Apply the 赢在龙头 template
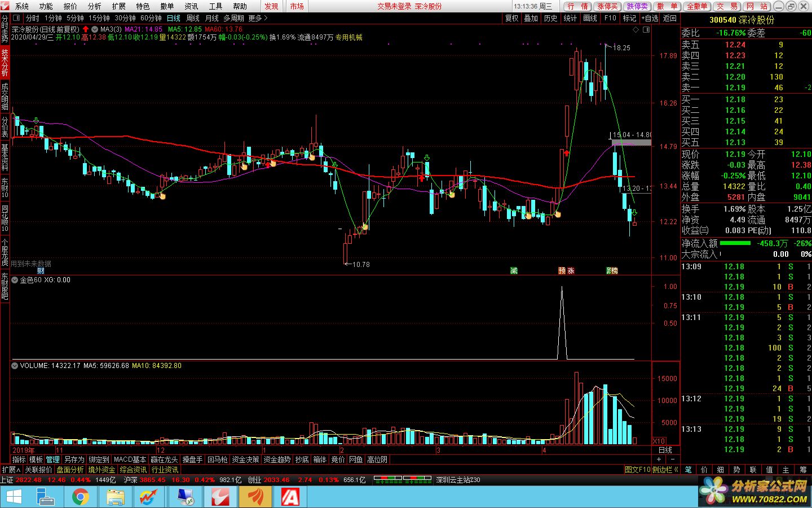This screenshot has width=812, height=508. click(164, 459)
